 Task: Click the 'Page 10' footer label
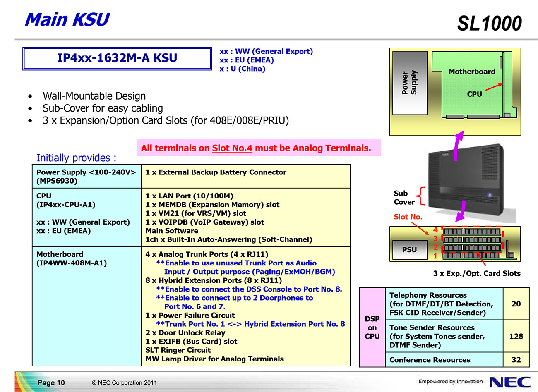[51, 382]
